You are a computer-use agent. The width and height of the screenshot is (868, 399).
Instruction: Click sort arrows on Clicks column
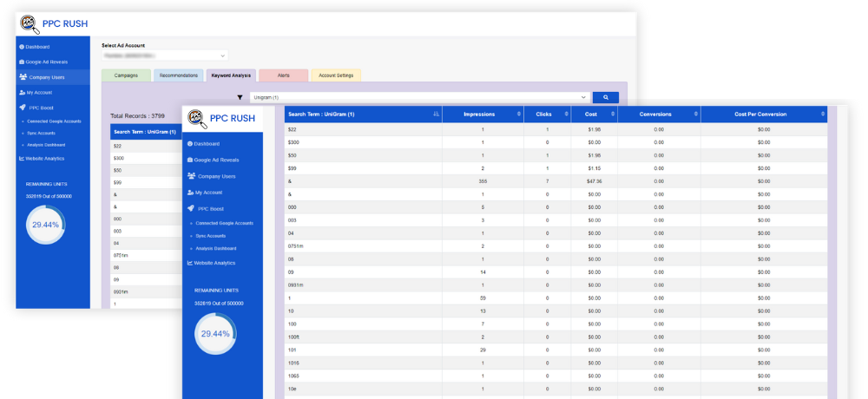(x=566, y=114)
